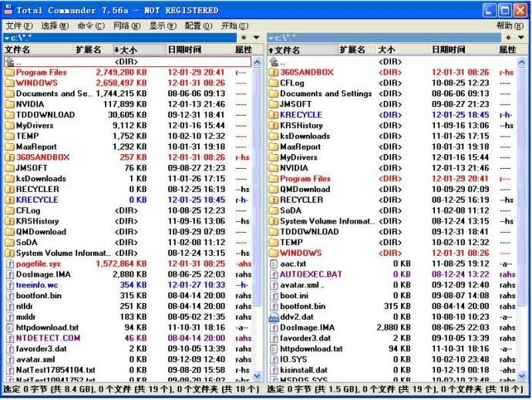Select KRSHistory folder icon in right panel
This screenshot has width=532, height=400.
[274, 126]
